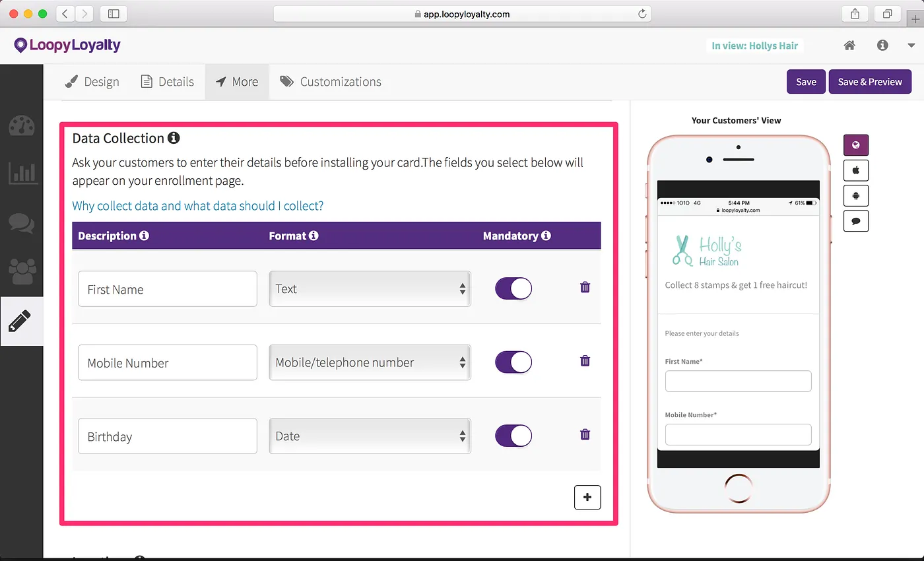Switch preview to Apple device view
924x561 pixels.
point(856,170)
